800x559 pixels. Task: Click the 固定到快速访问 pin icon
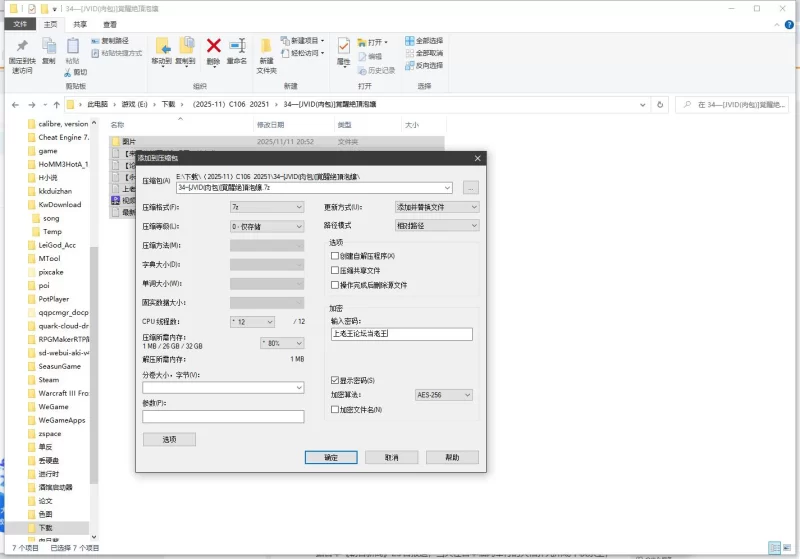click(22, 46)
